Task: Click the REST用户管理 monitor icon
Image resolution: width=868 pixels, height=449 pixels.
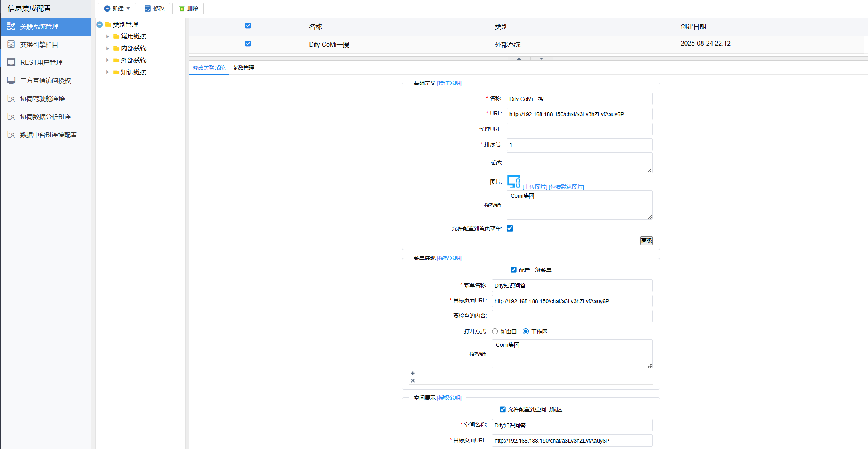Action: 11,62
